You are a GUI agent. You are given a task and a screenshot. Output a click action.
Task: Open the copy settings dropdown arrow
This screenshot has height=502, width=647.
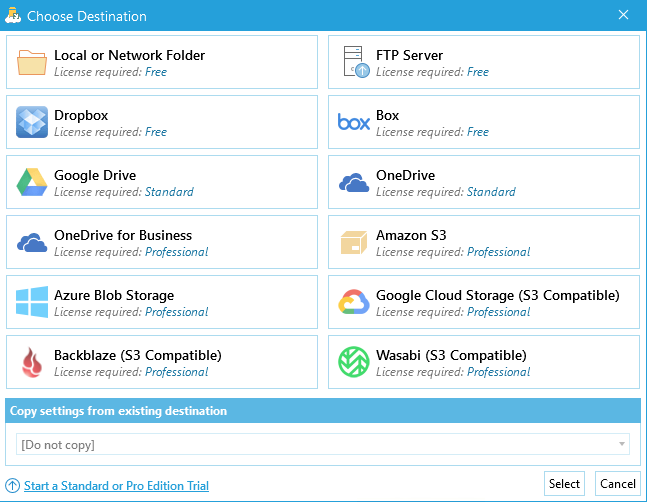tap(622, 444)
